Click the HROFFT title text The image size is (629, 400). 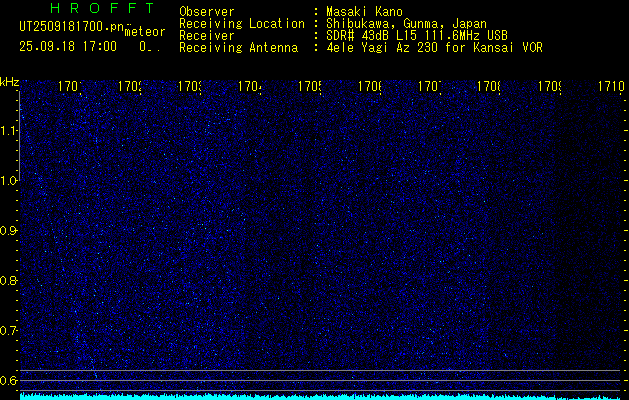(x=103, y=8)
